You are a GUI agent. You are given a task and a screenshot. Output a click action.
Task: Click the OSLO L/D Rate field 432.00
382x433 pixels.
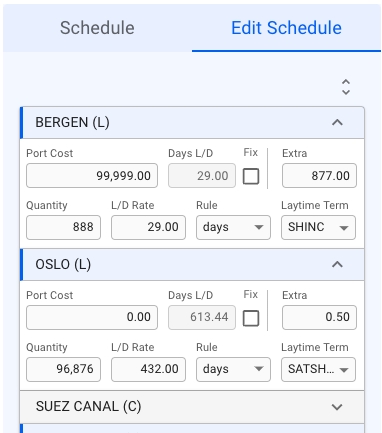148,369
